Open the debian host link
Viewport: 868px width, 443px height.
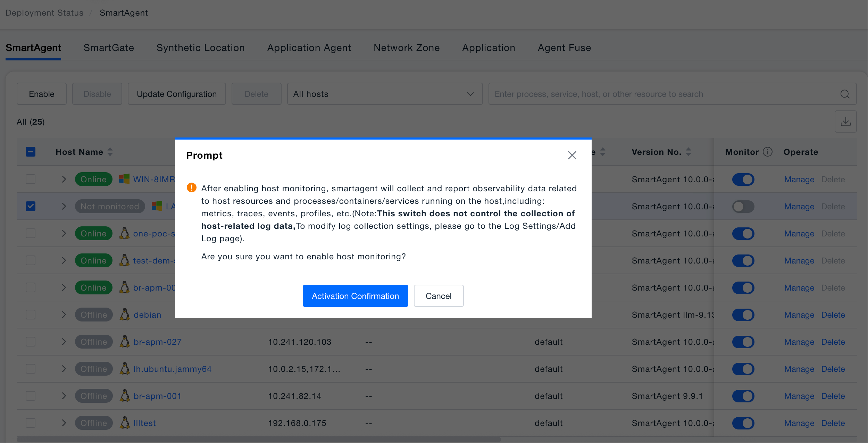[x=147, y=315]
